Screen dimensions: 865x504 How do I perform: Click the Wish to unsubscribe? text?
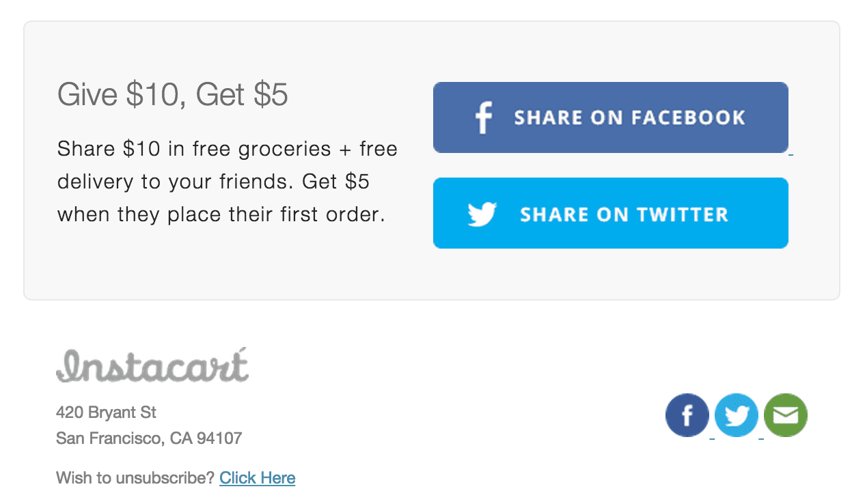pyautogui.click(x=135, y=477)
